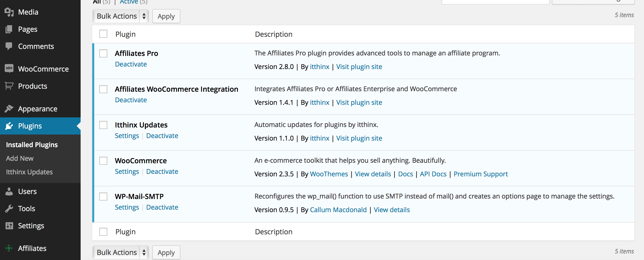Check the Affiliates WooCommerce Integration checkbox
The width and height of the screenshot is (644, 260).
[x=103, y=89]
